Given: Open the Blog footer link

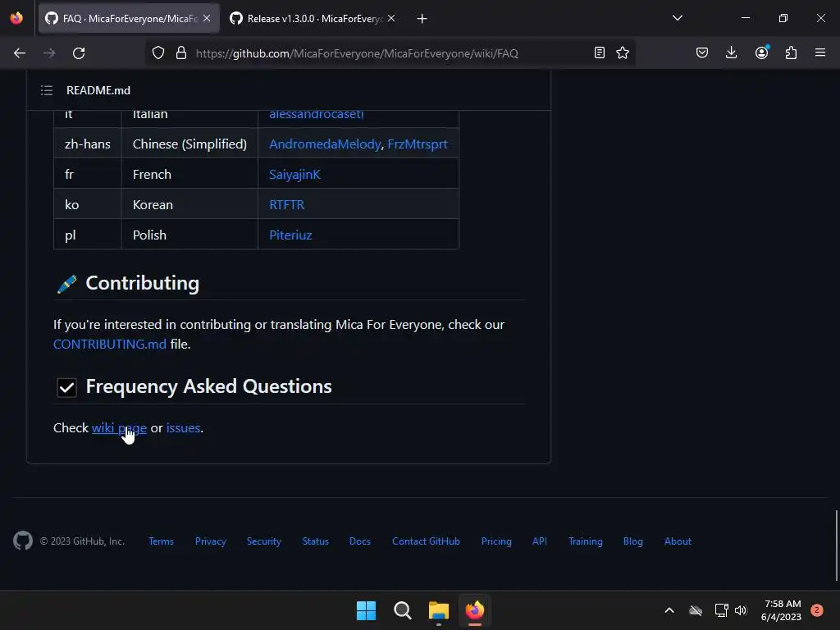Looking at the screenshot, I should 632,541.
